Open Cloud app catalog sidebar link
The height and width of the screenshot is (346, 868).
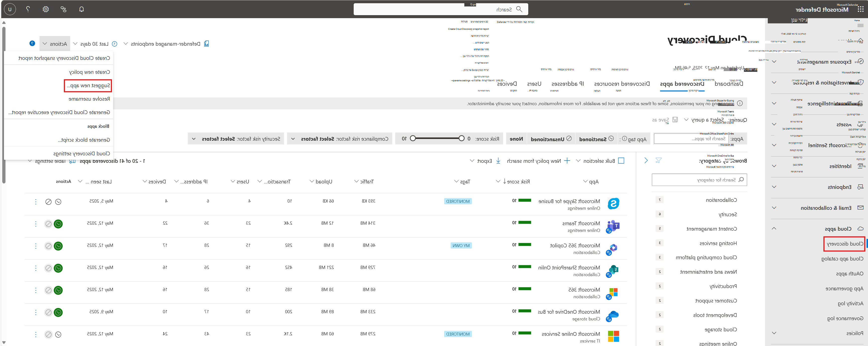click(842, 259)
